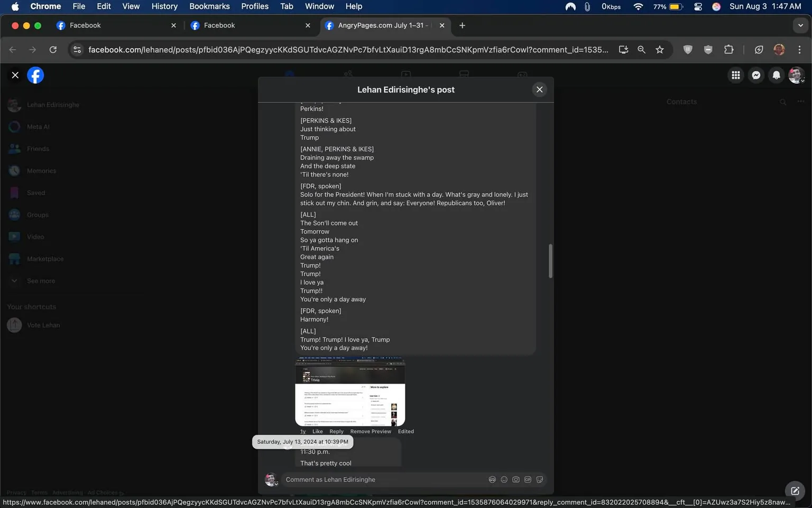Open the History menu
The image size is (812, 508).
(x=164, y=6)
